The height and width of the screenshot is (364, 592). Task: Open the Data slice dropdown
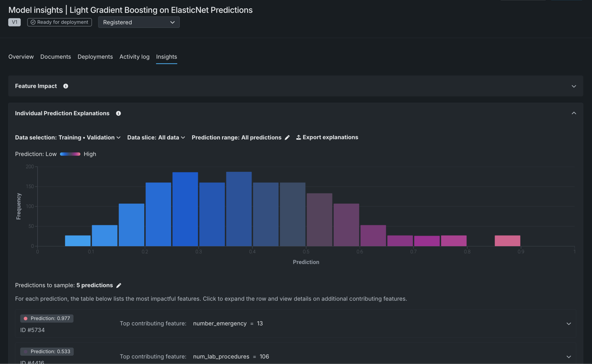[156, 138]
